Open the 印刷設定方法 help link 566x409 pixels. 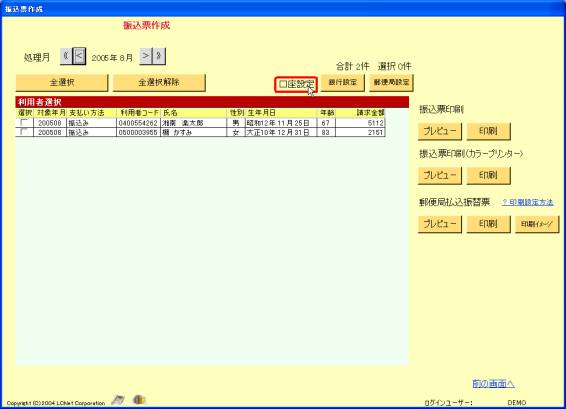(527, 203)
